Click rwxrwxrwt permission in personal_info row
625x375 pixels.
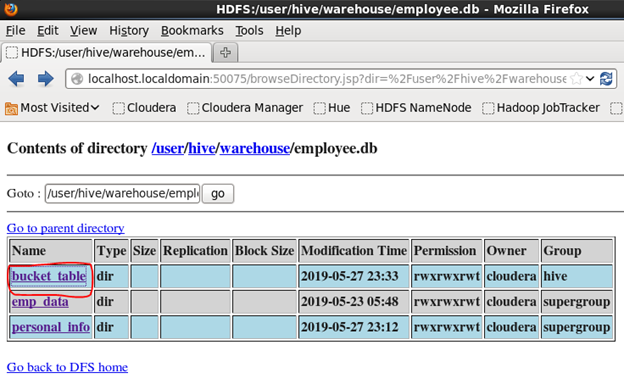(446, 327)
